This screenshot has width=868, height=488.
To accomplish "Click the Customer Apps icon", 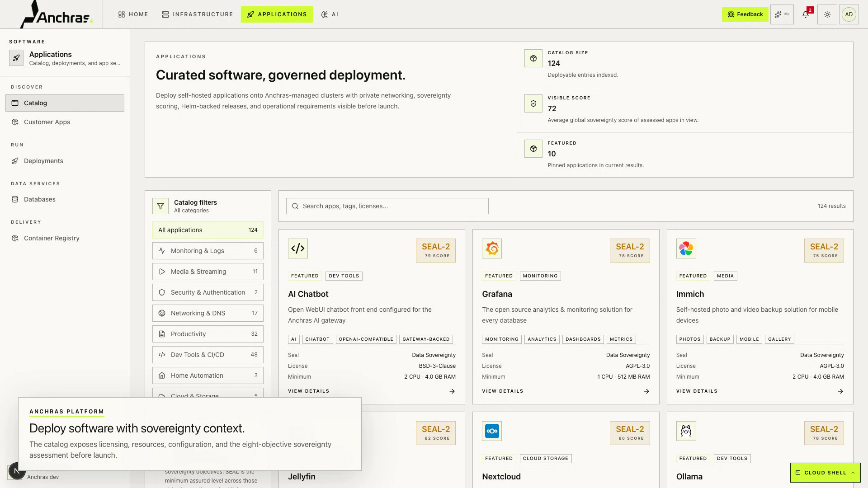I will pos(15,122).
